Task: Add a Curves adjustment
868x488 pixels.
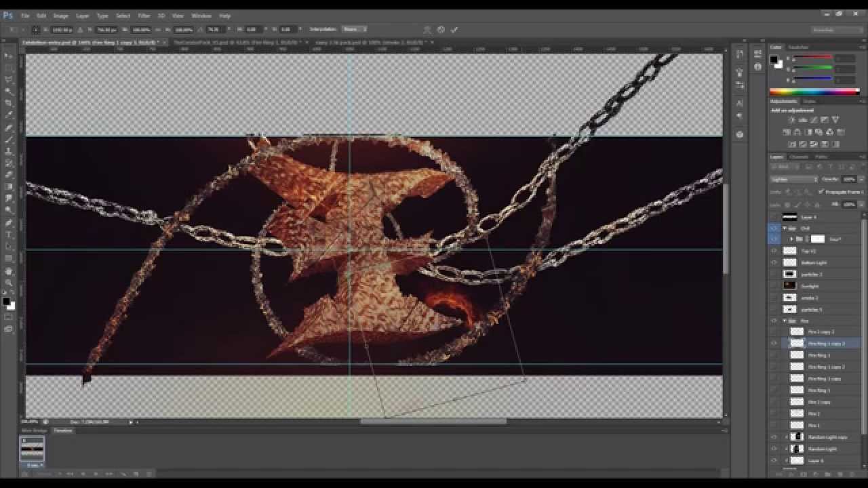Action: tap(814, 120)
